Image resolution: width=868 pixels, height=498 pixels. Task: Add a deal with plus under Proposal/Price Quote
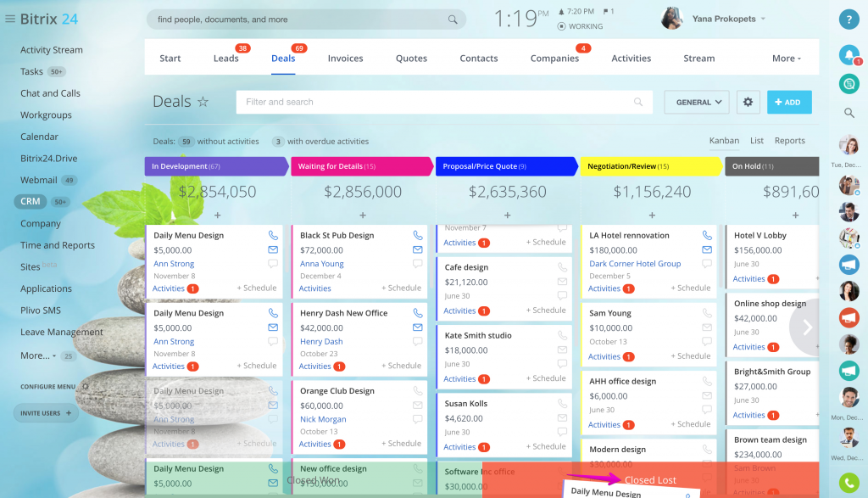point(507,215)
